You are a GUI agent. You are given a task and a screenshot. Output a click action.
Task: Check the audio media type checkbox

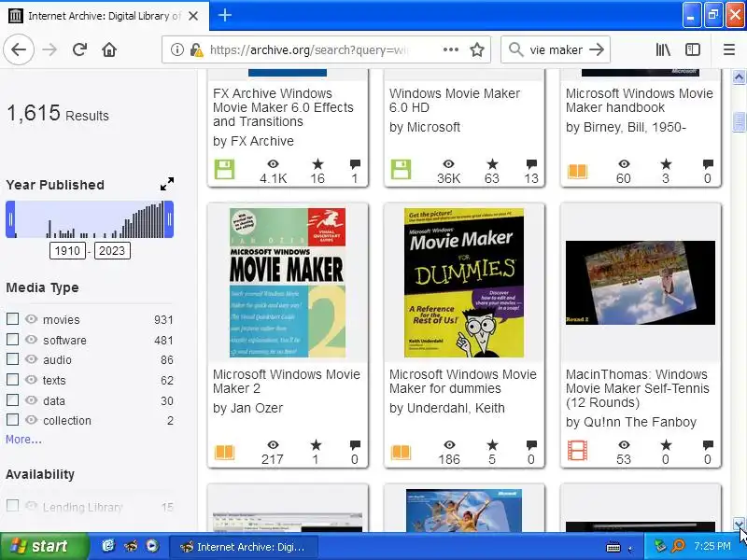tap(12, 359)
